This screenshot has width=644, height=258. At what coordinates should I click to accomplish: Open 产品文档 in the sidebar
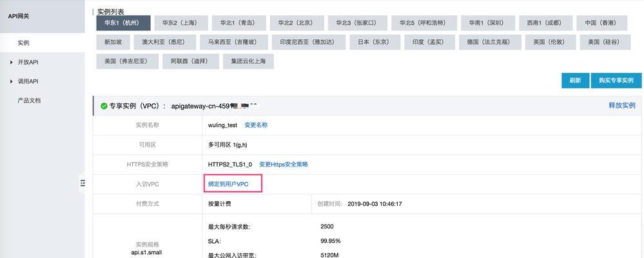coord(29,100)
